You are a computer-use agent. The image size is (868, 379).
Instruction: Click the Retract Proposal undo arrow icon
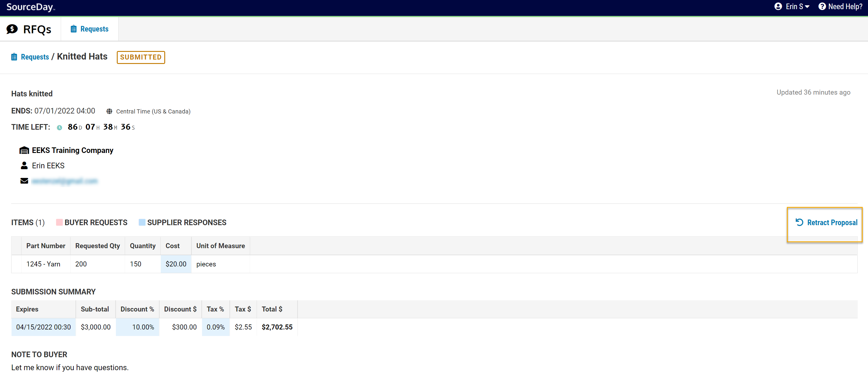pos(799,222)
